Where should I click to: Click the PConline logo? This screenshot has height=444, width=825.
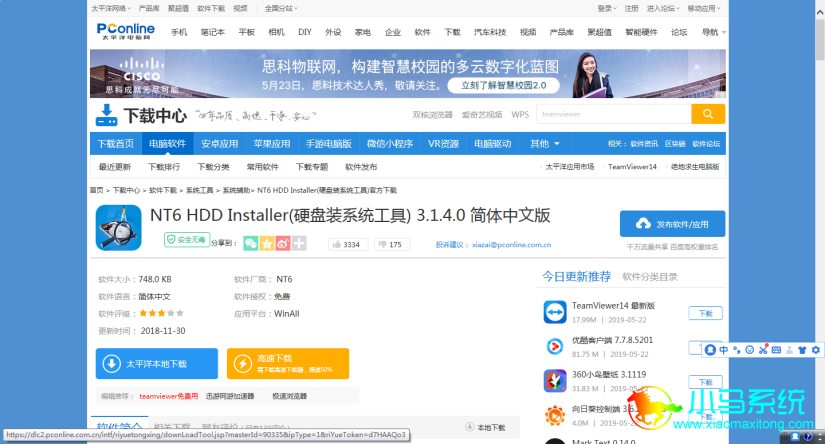pyautogui.click(x=126, y=31)
